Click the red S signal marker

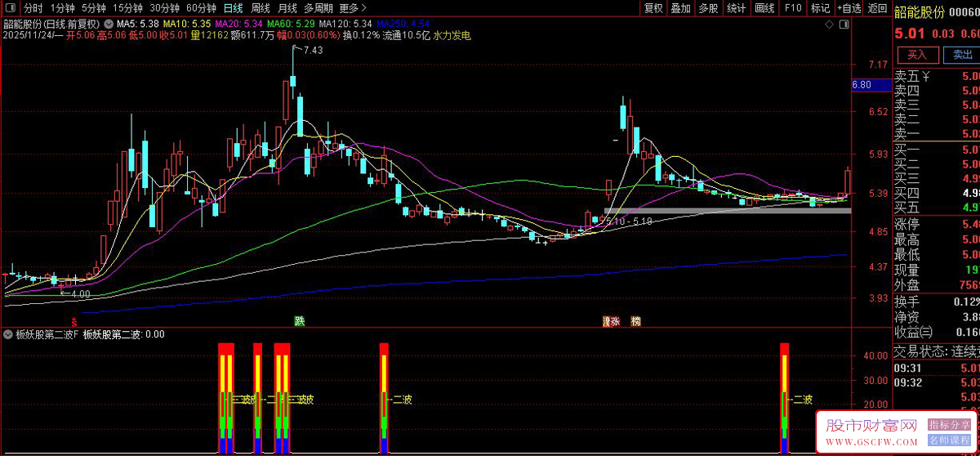coord(73,321)
